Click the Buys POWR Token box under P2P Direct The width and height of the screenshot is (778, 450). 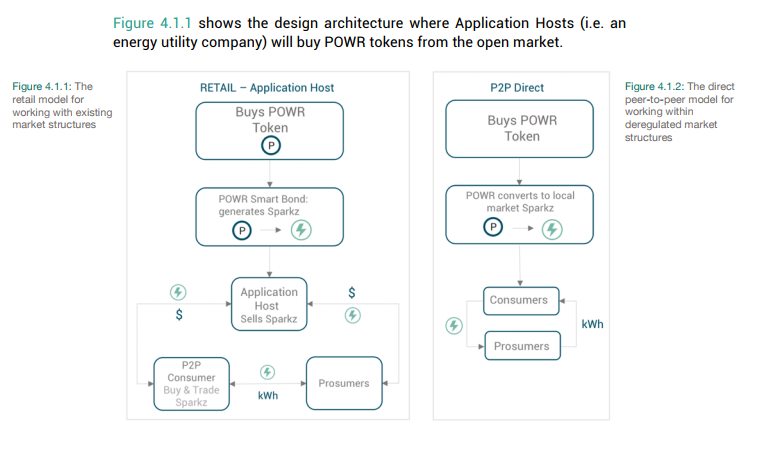[x=519, y=129]
